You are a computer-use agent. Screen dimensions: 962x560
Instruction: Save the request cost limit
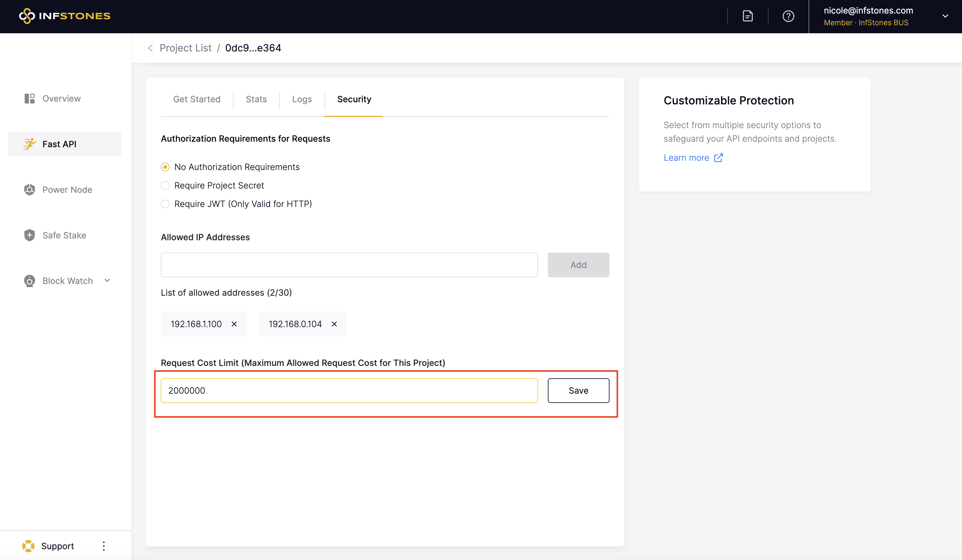(578, 391)
